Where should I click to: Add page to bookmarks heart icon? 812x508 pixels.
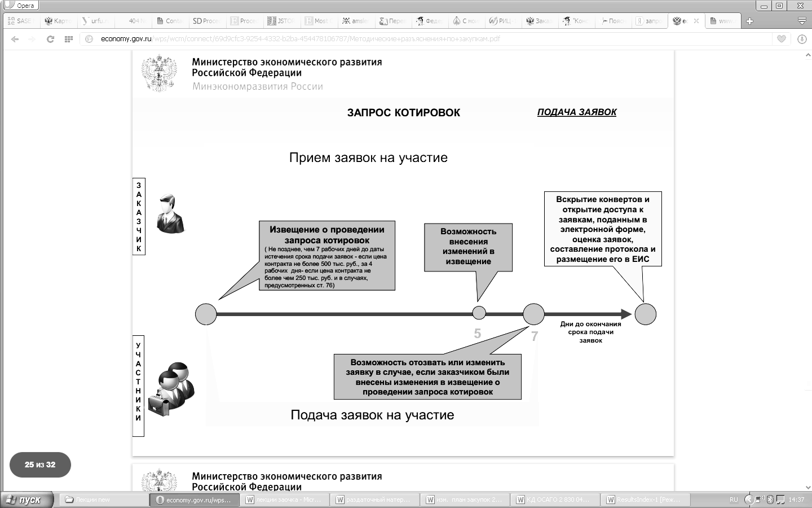(x=782, y=39)
